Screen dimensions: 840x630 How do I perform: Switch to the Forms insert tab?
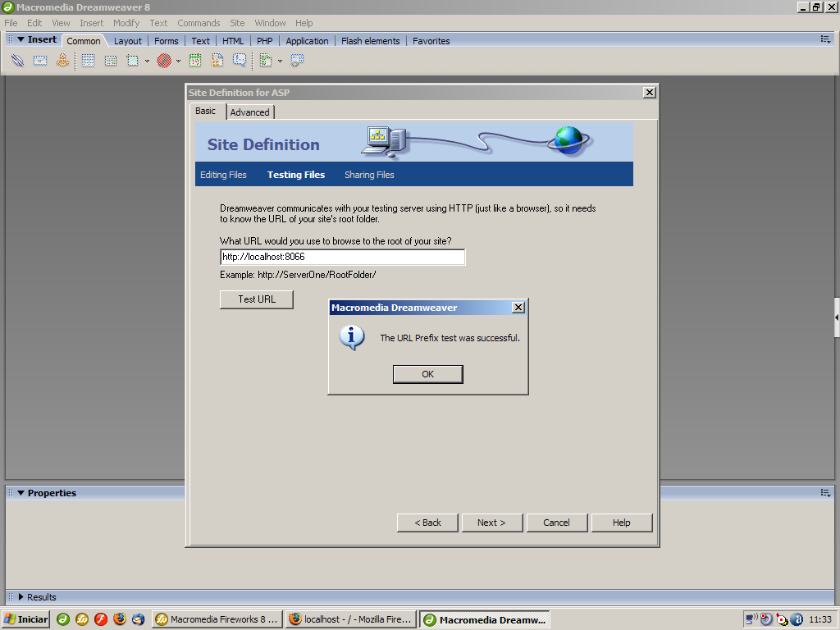(166, 41)
